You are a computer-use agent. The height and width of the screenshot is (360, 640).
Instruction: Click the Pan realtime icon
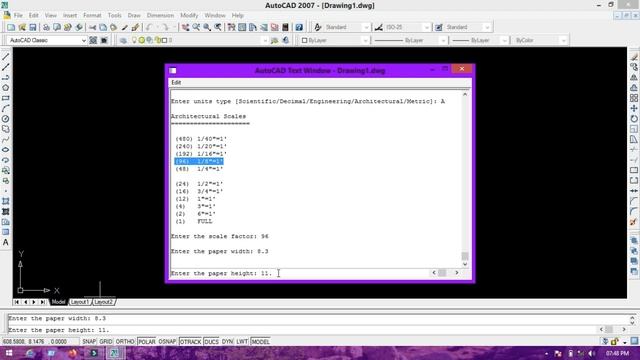(186, 27)
